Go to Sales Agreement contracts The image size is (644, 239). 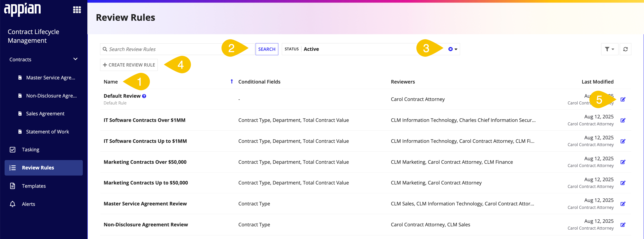pos(42,114)
